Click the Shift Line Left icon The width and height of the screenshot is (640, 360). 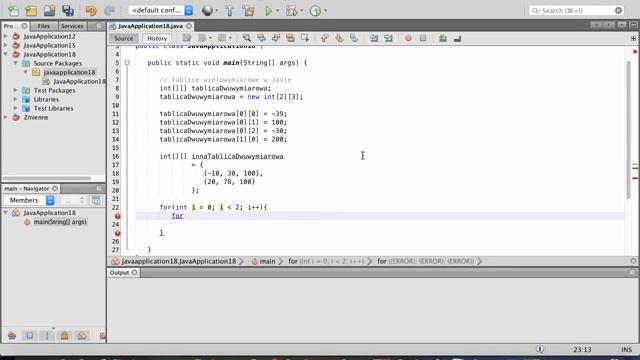coord(373,38)
